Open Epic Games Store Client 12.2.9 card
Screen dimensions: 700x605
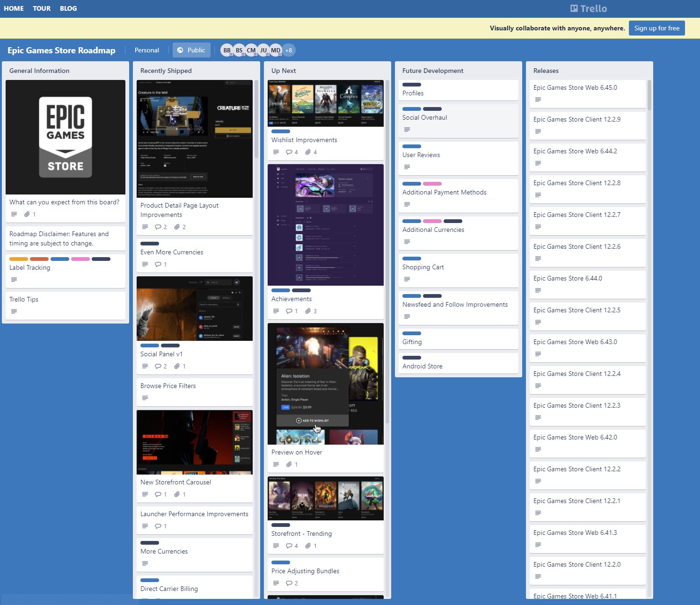[588, 125]
